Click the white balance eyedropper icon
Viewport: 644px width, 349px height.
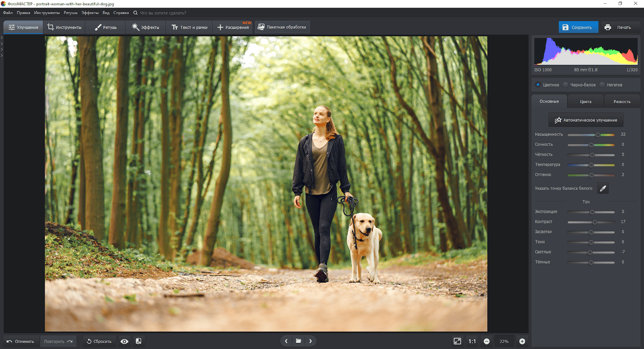[x=603, y=188]
